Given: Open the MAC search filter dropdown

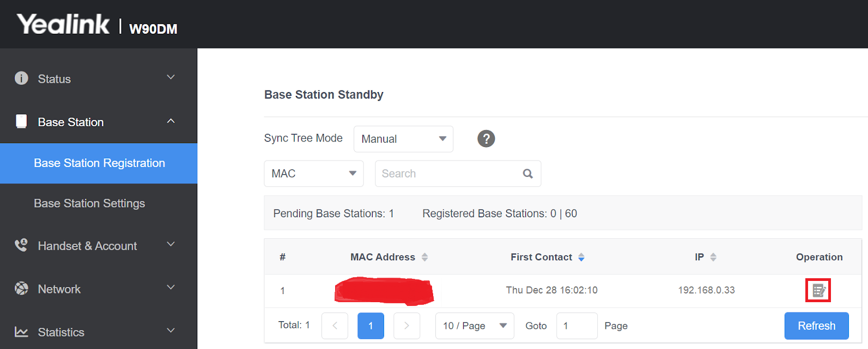Looking at the screenshot, I should (313, 174).
